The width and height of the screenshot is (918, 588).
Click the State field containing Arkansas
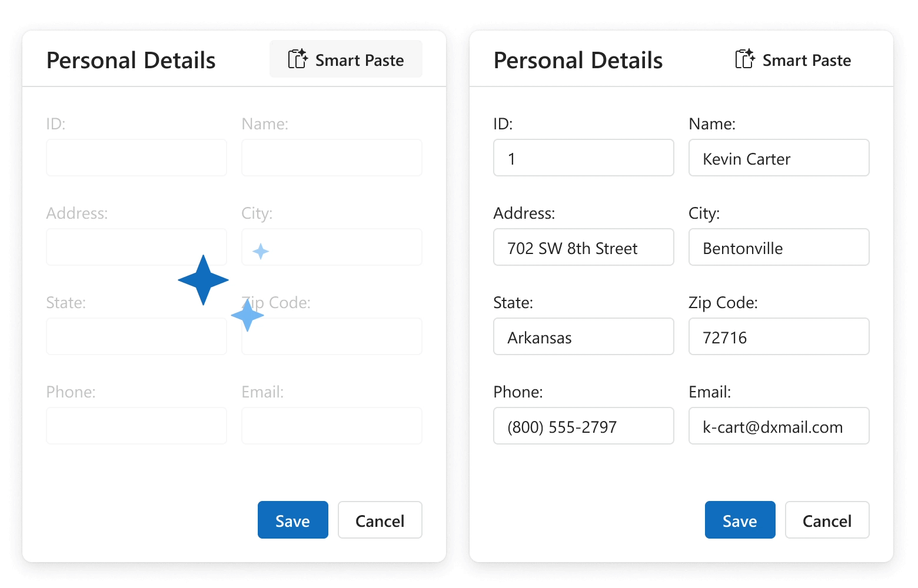pyautogui.click(x=583, y=336)
